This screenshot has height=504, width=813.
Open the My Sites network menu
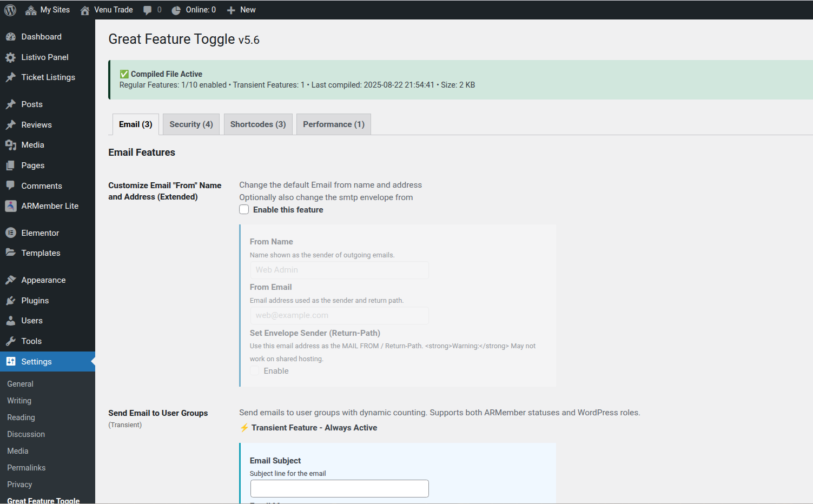(x=48, y=10)
